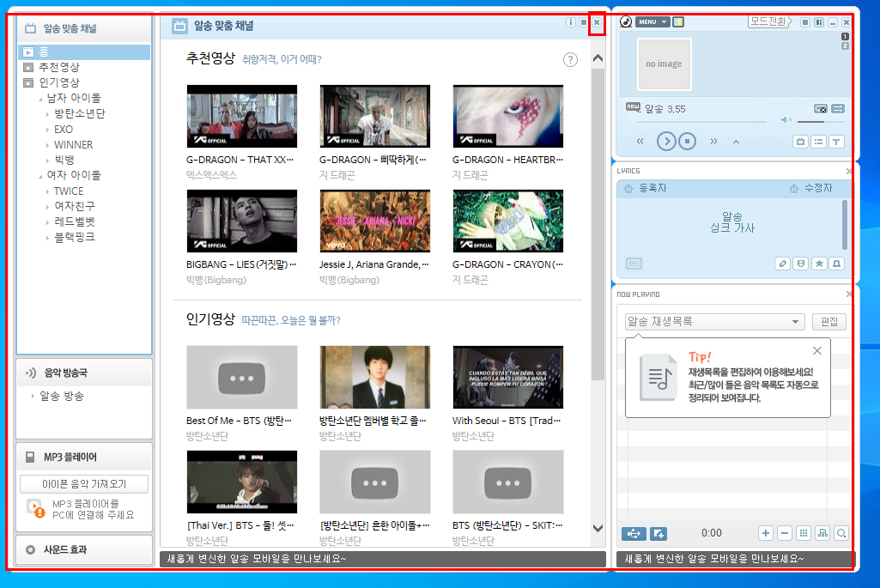
Task: Click the lyrics save icon in LYRICS panel
Action: [801, 264]
